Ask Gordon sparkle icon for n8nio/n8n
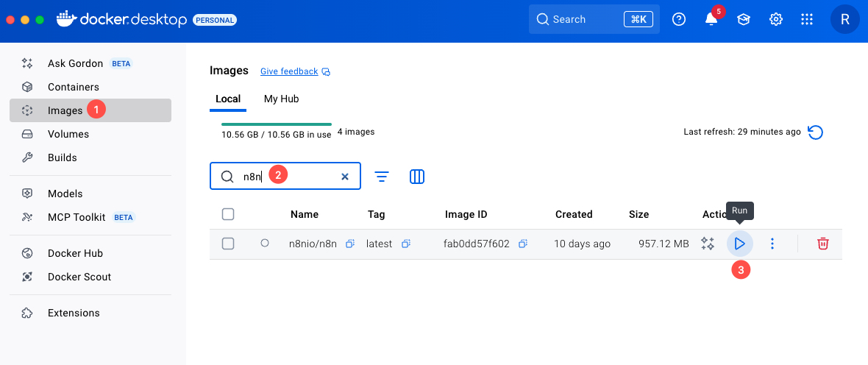The width and height of the screenshot is (868, 365). coord(708,244)
